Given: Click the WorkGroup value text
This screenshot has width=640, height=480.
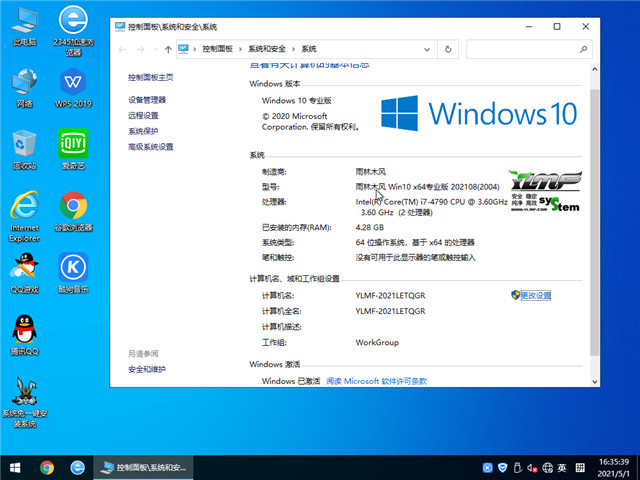Looking at the screenshot, I should tap(377, 342).
